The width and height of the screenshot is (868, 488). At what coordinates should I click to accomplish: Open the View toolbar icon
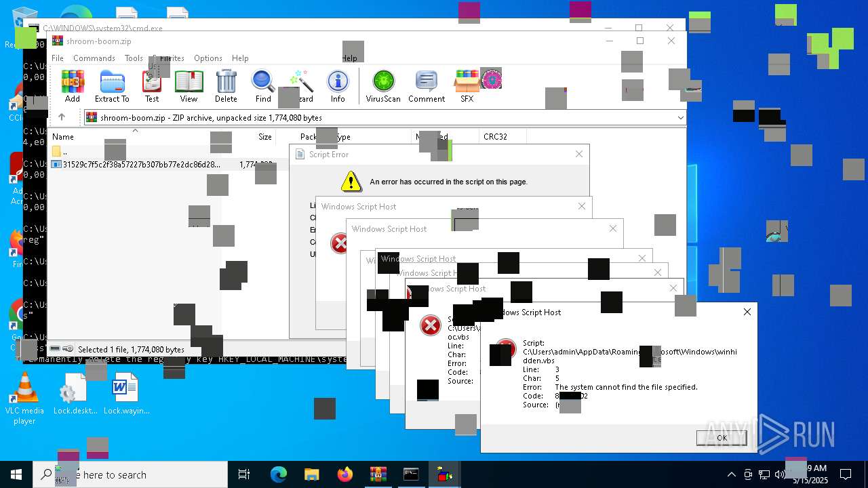(189, 86)
